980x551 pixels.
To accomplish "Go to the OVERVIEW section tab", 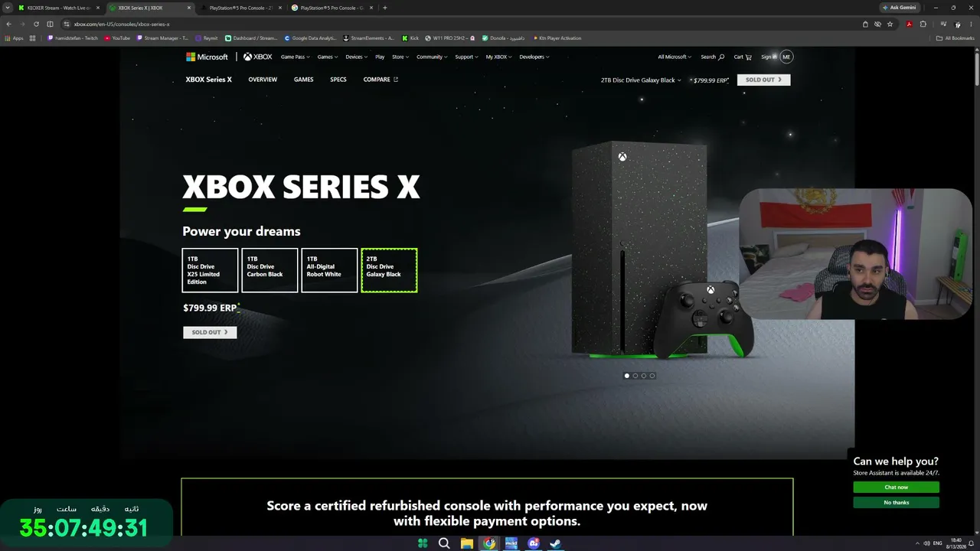I will [263, 80].
